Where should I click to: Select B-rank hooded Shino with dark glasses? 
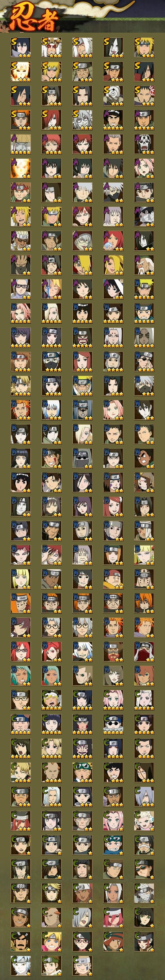[x=82, y=458]
